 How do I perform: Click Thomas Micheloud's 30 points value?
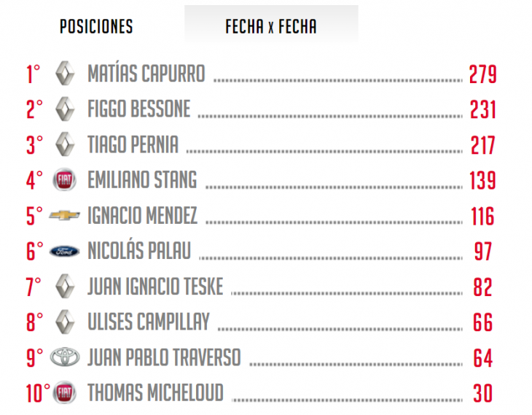(x=482, y=393)
